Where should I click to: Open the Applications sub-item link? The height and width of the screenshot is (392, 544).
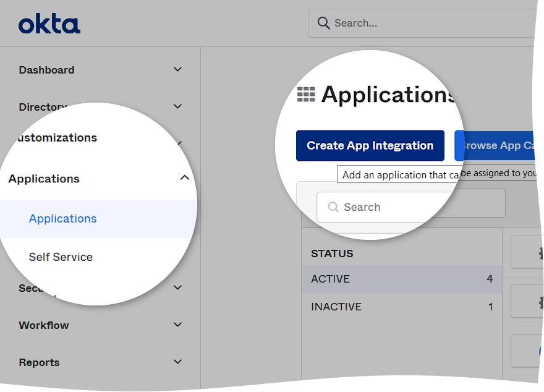pos(63,219)
